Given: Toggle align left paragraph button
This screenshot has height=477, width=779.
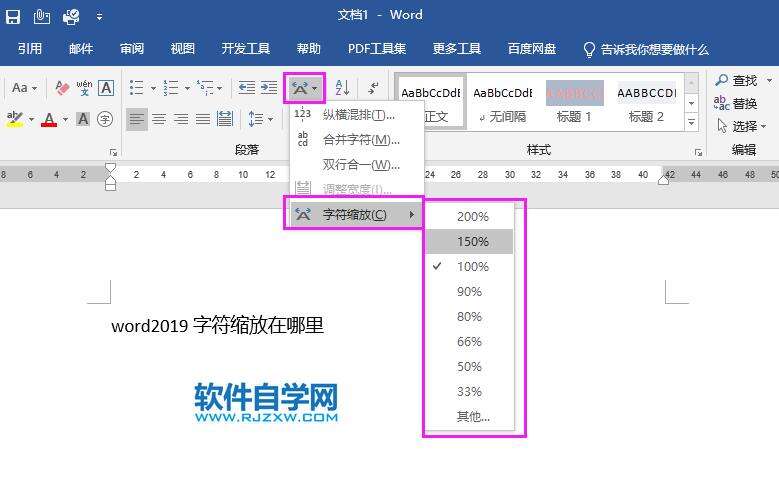Looking at the screenshot, I should (137, 119).
